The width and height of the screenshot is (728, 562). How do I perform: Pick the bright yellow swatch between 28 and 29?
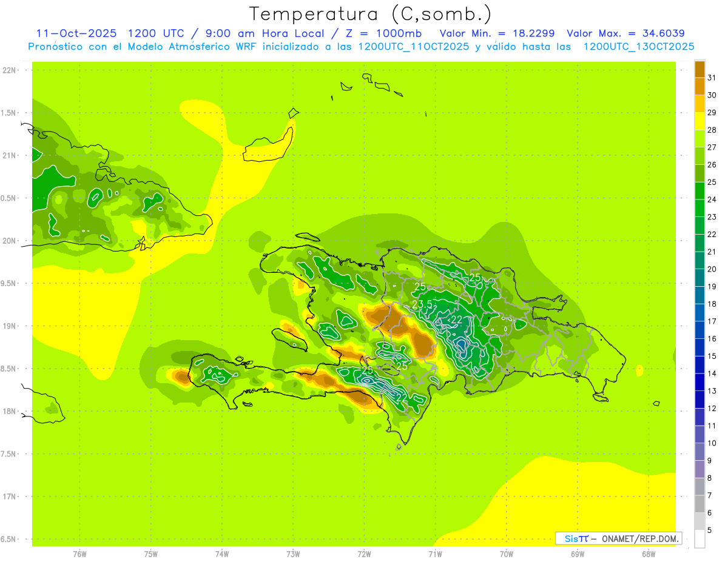tap(699, 121)
